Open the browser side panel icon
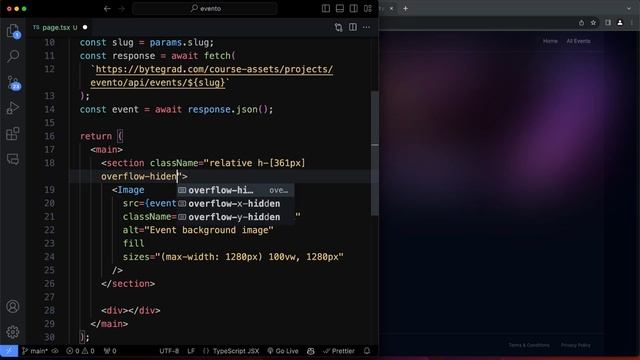 pos(608,23)
